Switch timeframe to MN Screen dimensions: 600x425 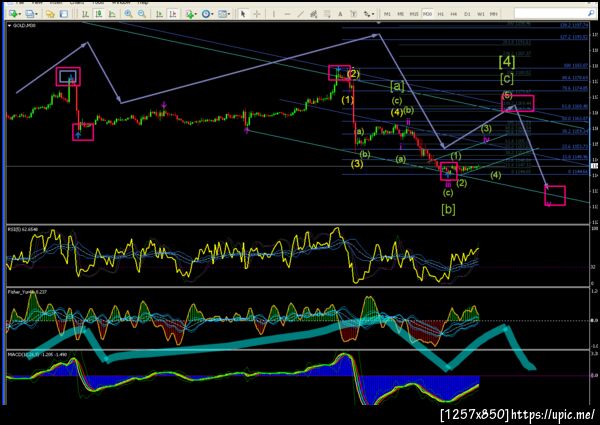coord(494,14)
